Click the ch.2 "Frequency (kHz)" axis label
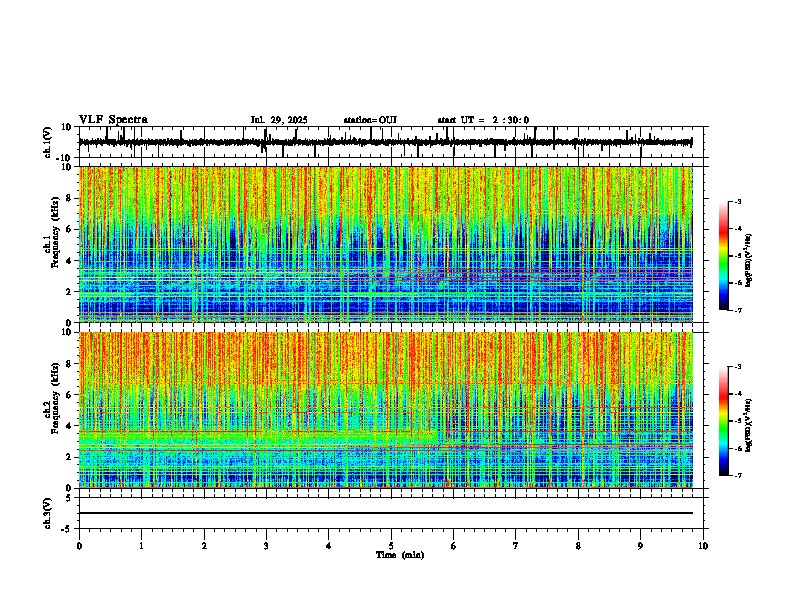 pos(56,398)
